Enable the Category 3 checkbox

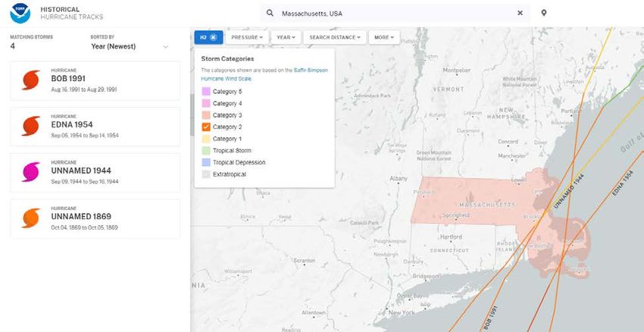206,115
